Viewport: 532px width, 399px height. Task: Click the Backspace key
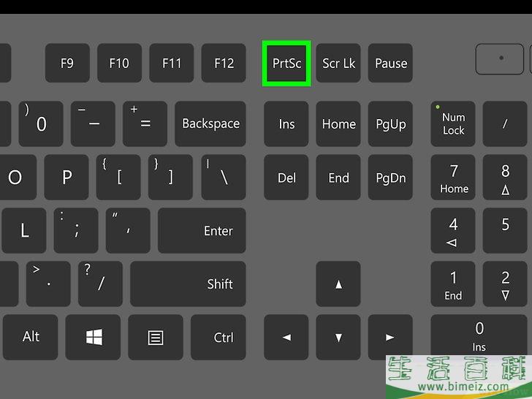(210, 123)
